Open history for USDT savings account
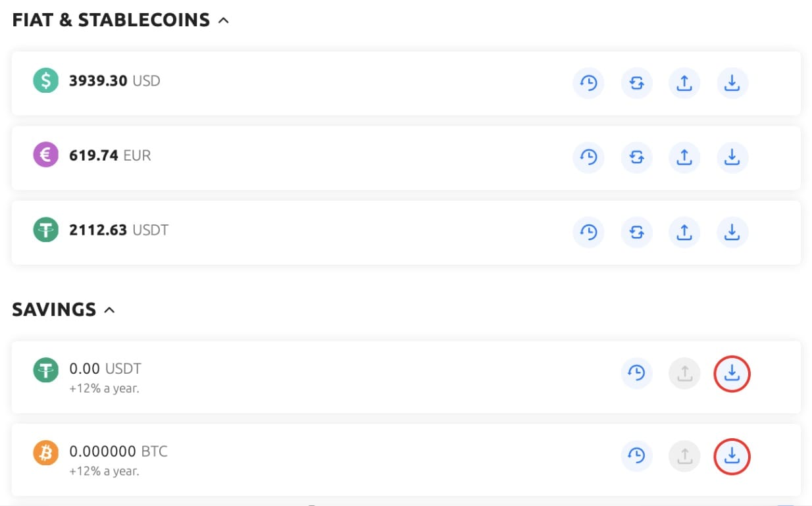This screenshot has width=812, height=506. pos(636,373)
